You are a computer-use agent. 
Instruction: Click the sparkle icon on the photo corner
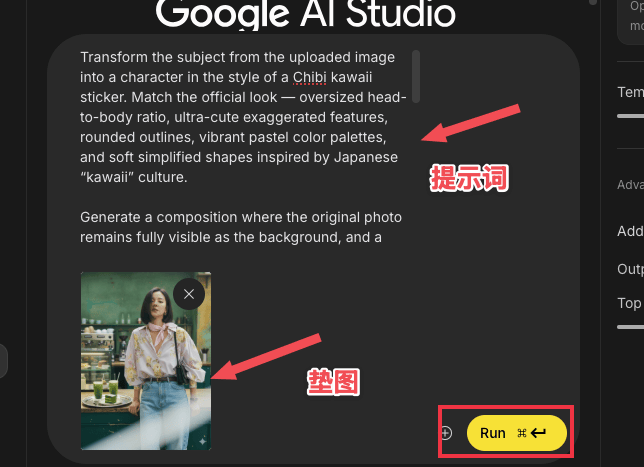click(x=202, y=441)
